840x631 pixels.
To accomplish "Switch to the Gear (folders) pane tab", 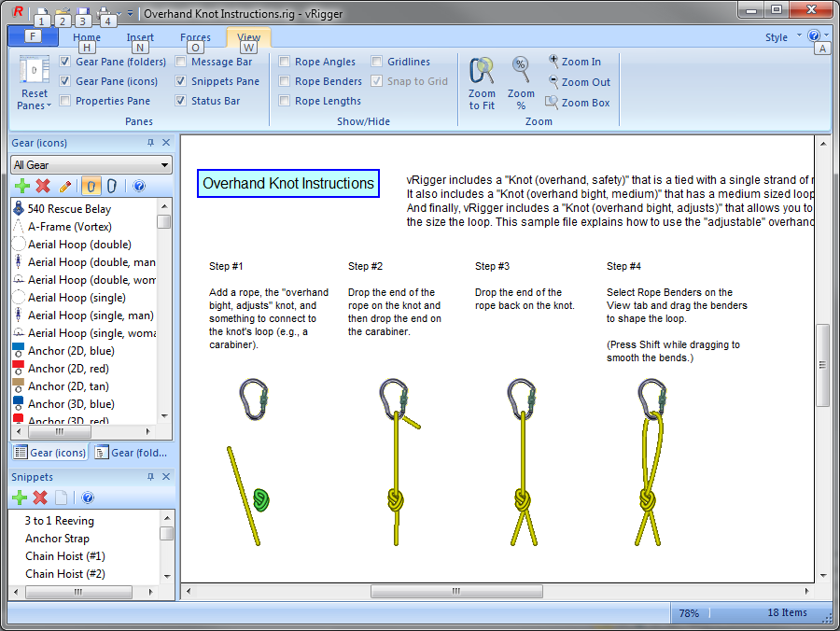I will tap(131, 453).
